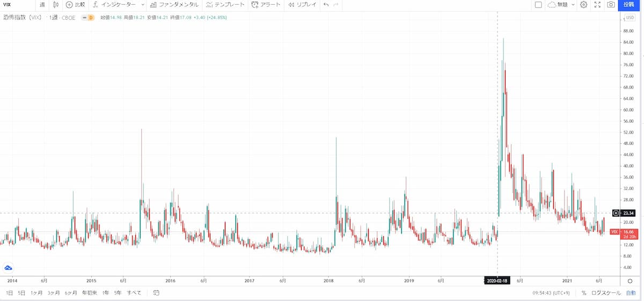Screen dimensions: 644x301
Task: Expand the インジケーター favorites dropdown arrow
Action: coord(142,5)
